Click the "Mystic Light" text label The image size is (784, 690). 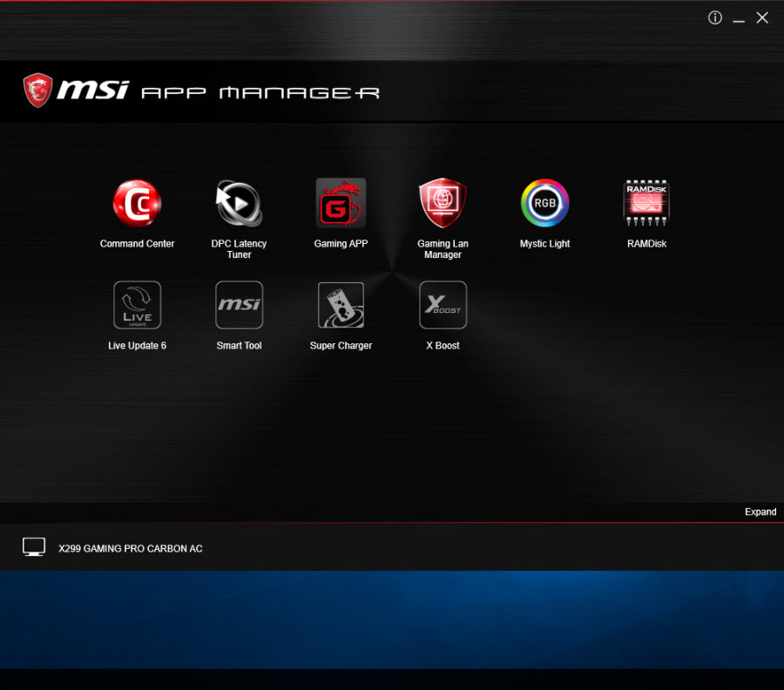point(544,244)
